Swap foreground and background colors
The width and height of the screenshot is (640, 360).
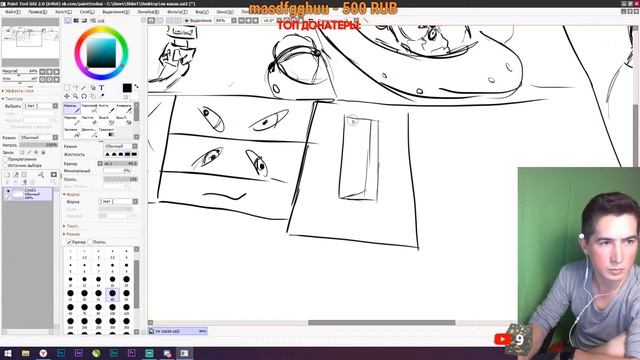[136, 86]
